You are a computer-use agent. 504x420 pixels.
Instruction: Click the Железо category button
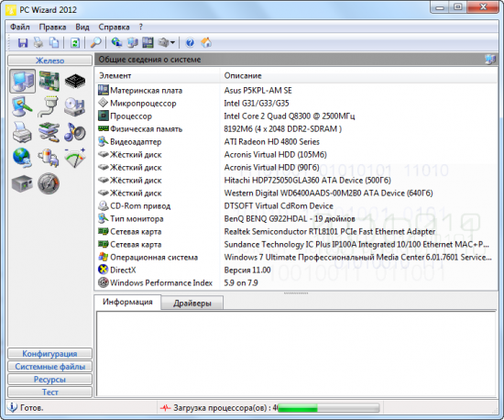point(49,61)
